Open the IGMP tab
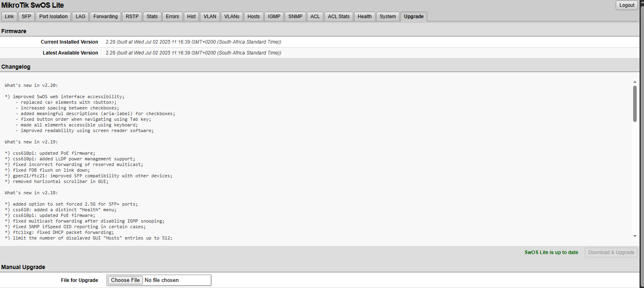Screen dimensions: 644x288 [274, 17]
